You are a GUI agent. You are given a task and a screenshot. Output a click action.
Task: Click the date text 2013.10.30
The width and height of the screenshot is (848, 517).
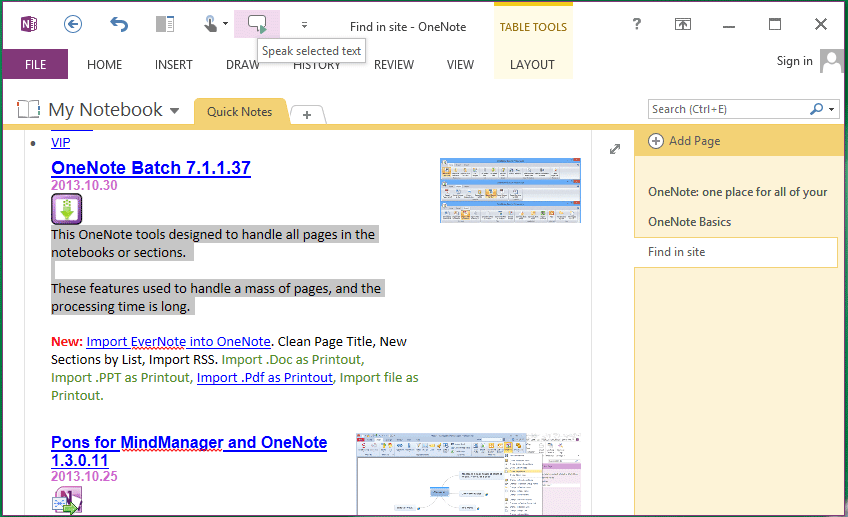pyautogui.click(x=84, y=185)
